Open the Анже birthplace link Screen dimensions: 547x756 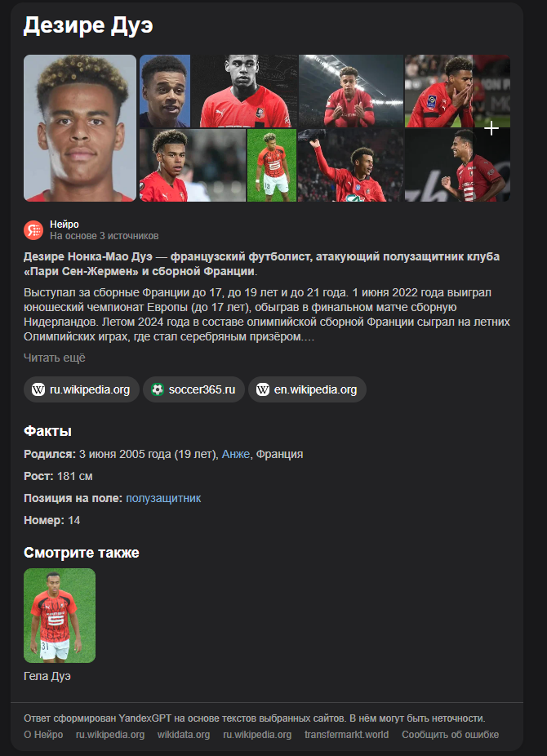click(236, 454)
